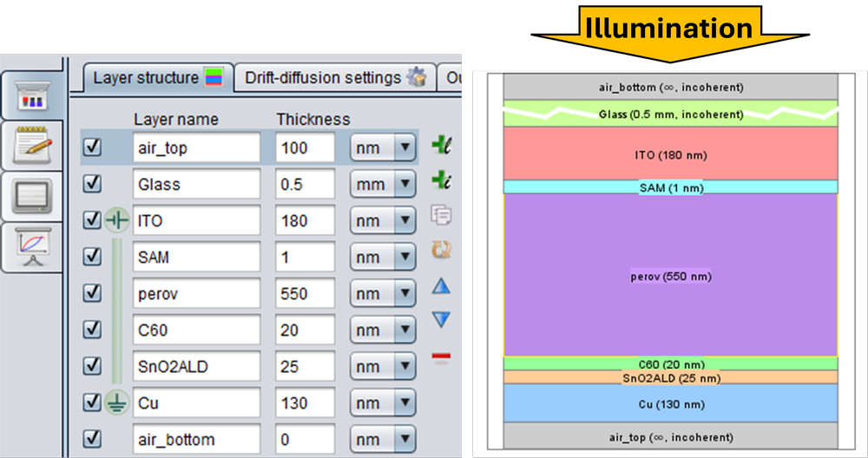
Task: Open the Cu thickness unit dropdown
Action: pyautogui.click(x=383, y=403)
